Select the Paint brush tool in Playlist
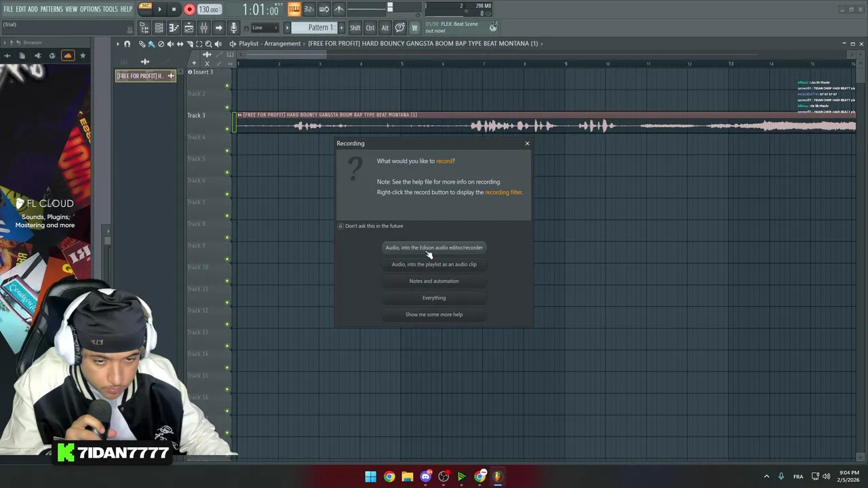Image resolution: width=868 pixels, height=488 pixels. pos(151,43)
